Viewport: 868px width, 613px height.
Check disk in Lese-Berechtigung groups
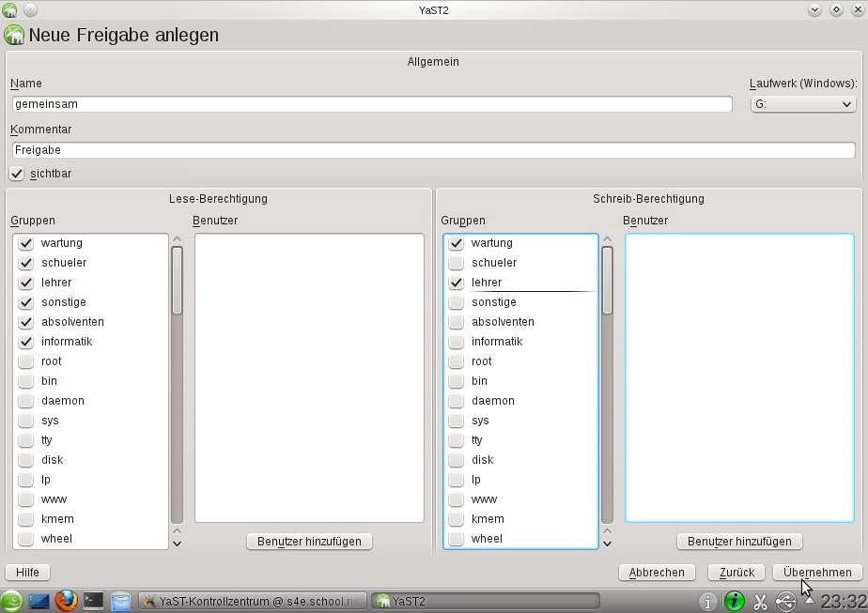tap(25, 460)
